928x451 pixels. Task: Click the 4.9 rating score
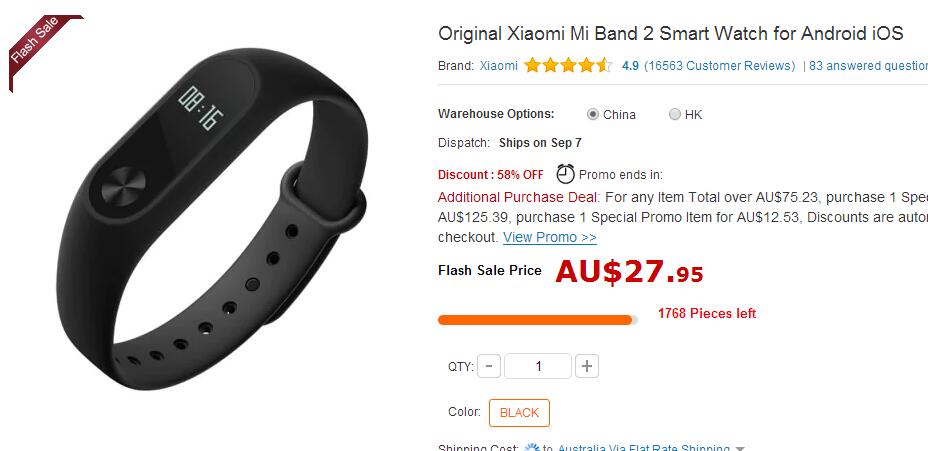coord(630,66)
